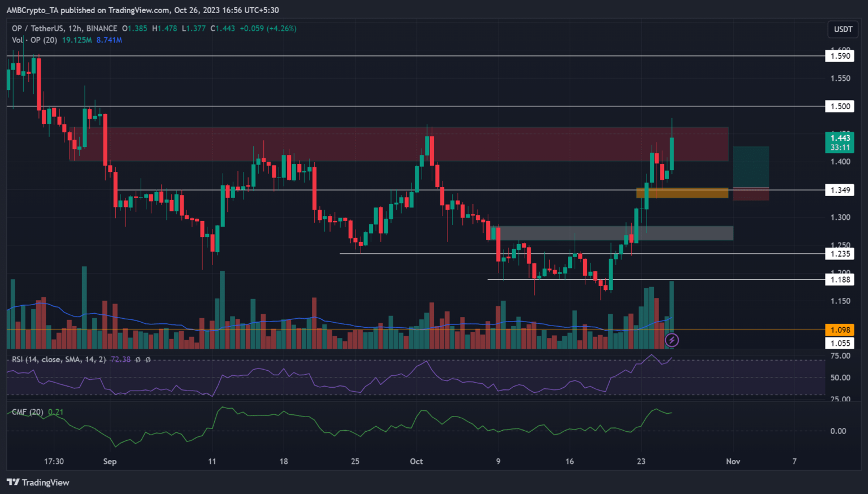
Task: Click the 1.188 price level label
Action: 840,279
